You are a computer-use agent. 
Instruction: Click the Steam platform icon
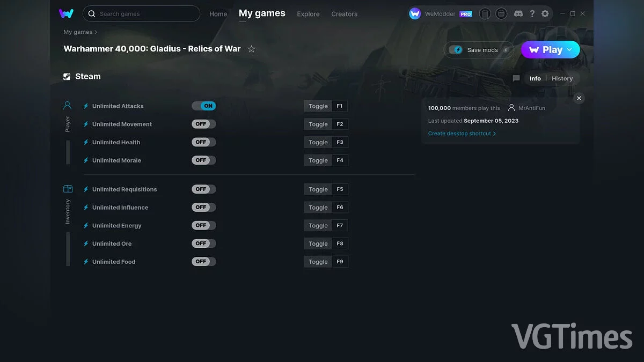(x=67, y=77)
